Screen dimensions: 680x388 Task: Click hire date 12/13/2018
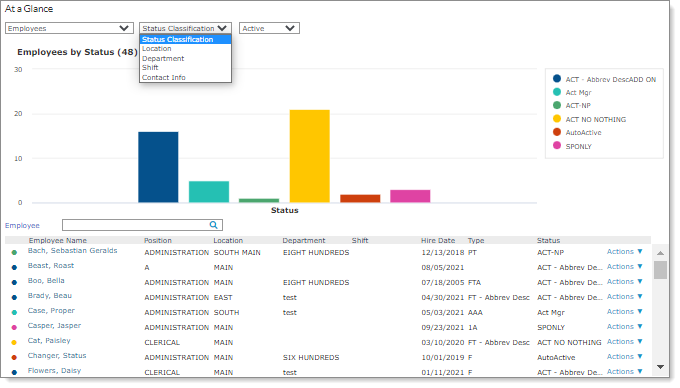[443, 252]
